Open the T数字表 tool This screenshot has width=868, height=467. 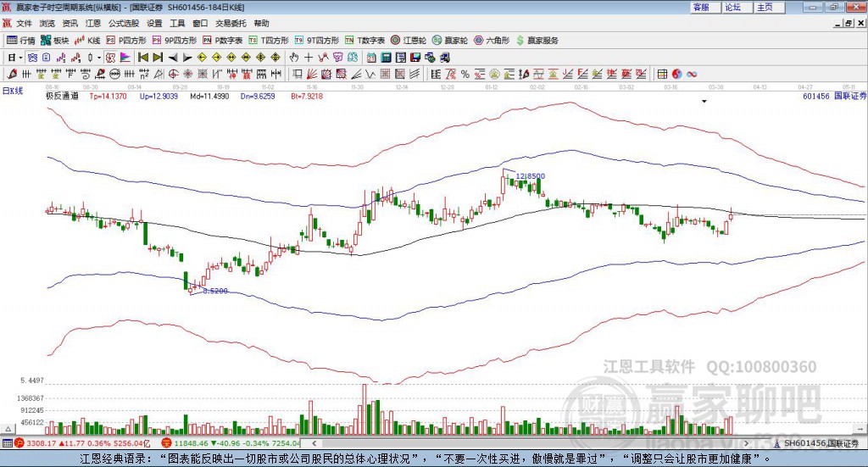[x=364, y=41]
